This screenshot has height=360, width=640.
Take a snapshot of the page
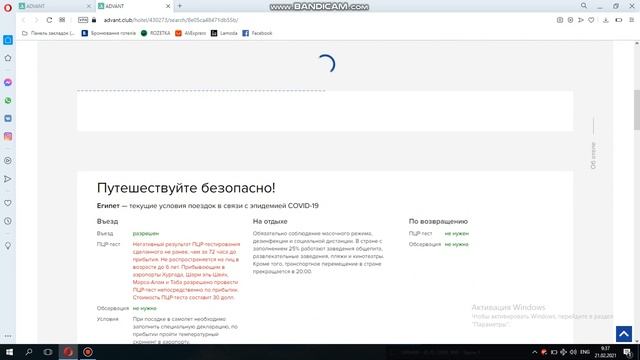(560, 20)
